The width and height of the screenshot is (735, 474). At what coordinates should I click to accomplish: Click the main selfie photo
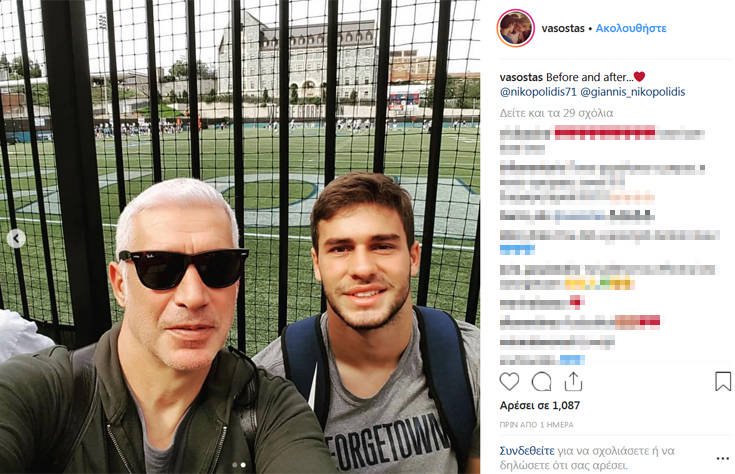coord(240,237)
